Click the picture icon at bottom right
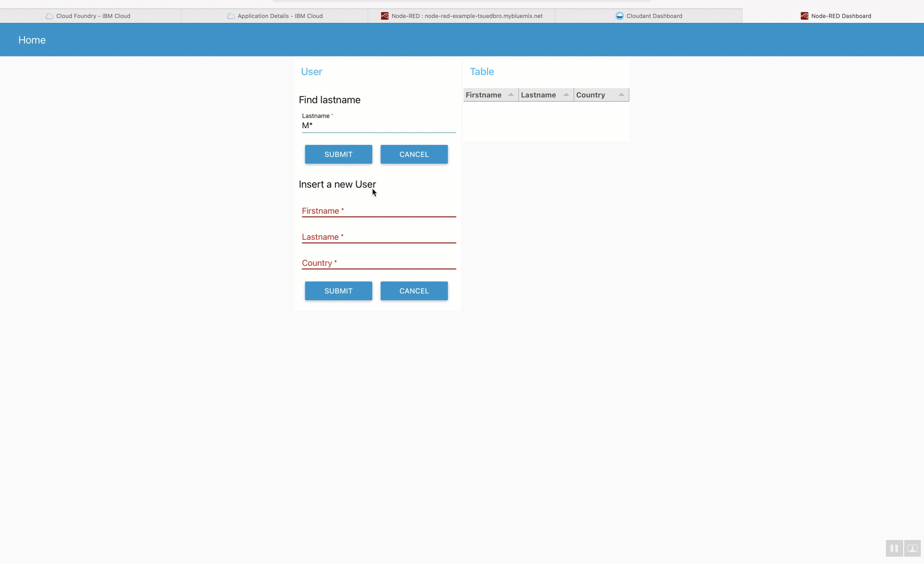The height and width of the screenshot is (564, 924). 913,548
